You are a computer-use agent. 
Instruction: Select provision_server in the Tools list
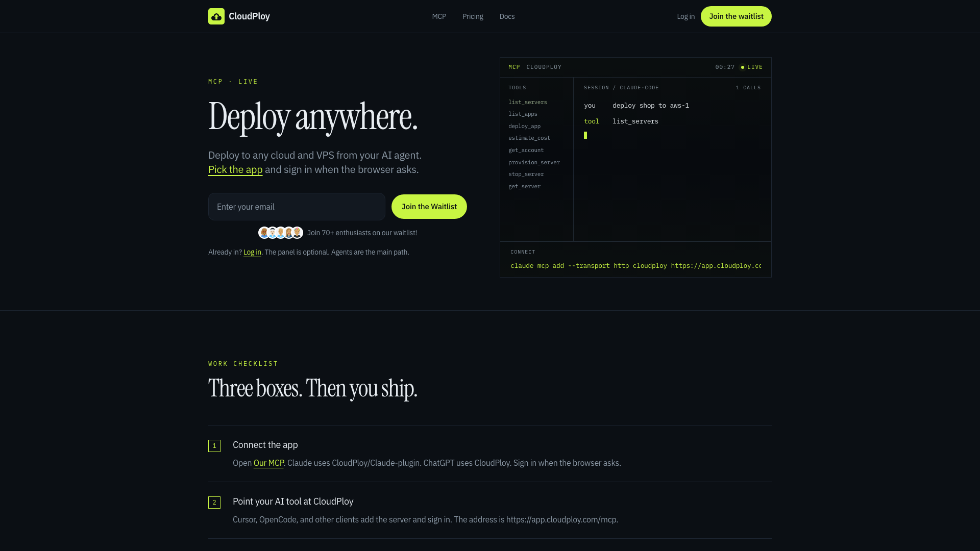point(534,162)
